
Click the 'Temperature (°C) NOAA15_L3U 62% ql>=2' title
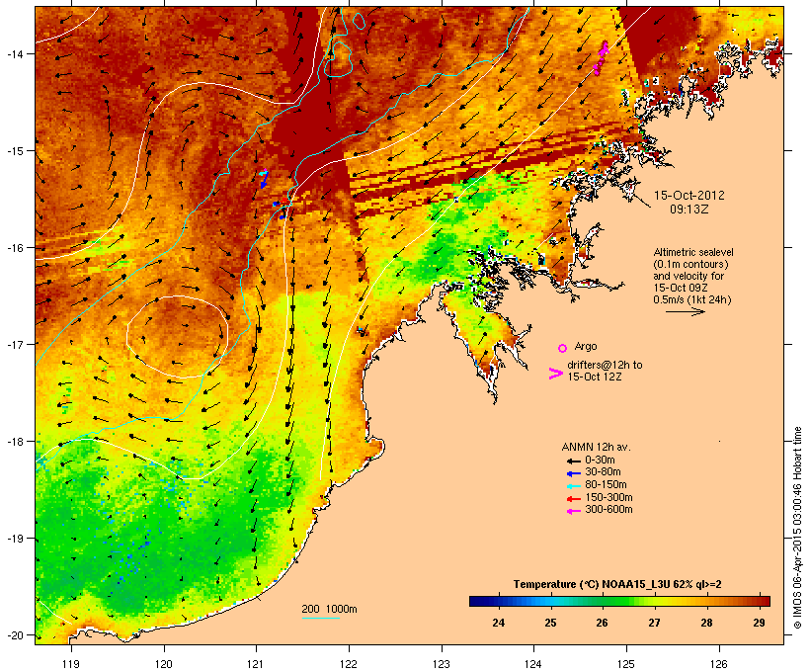617,585
